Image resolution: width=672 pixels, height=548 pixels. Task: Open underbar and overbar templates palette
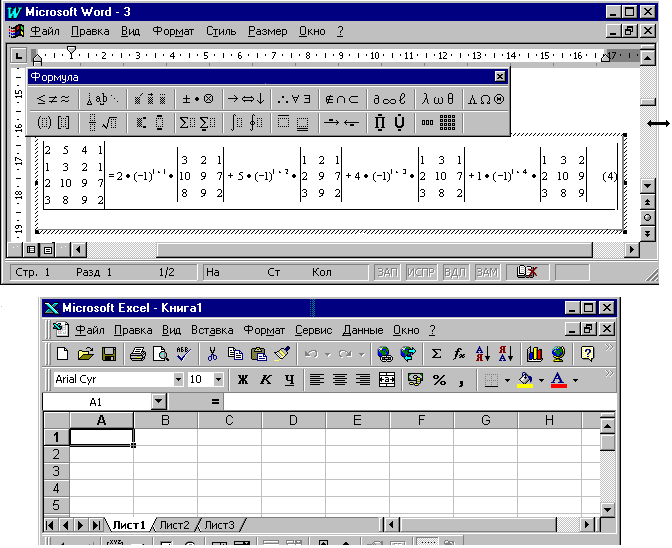tap(294, 123)
